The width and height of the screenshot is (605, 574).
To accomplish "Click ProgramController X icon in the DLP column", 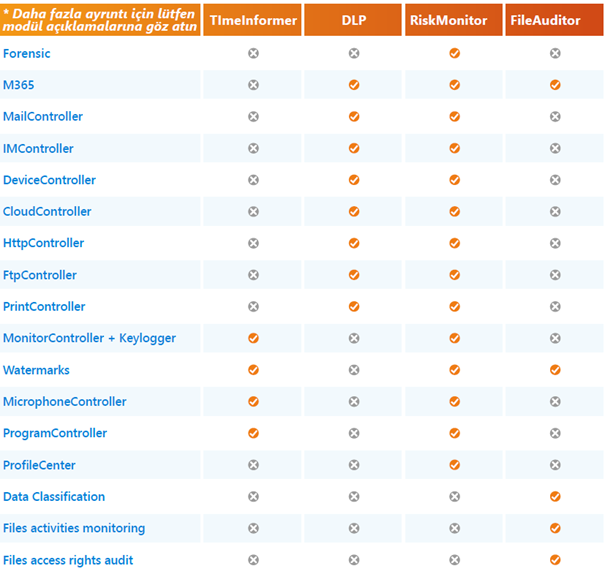I will click(x=354, y=433).
